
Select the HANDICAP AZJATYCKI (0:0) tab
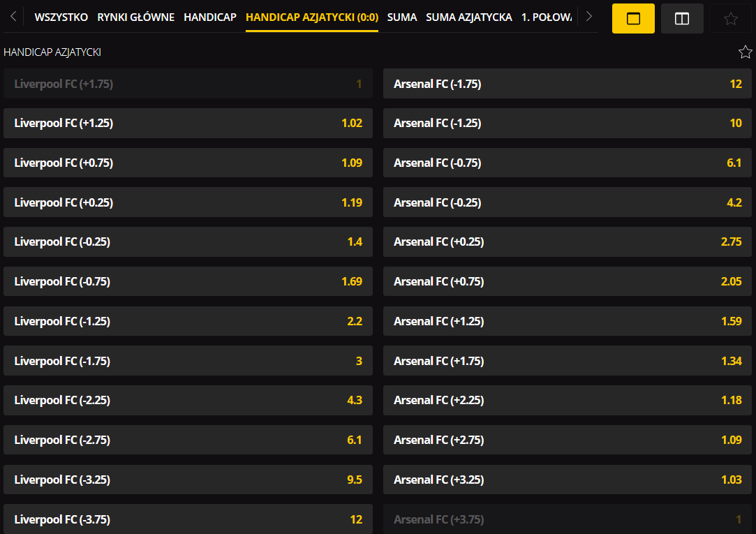point(312,17)
